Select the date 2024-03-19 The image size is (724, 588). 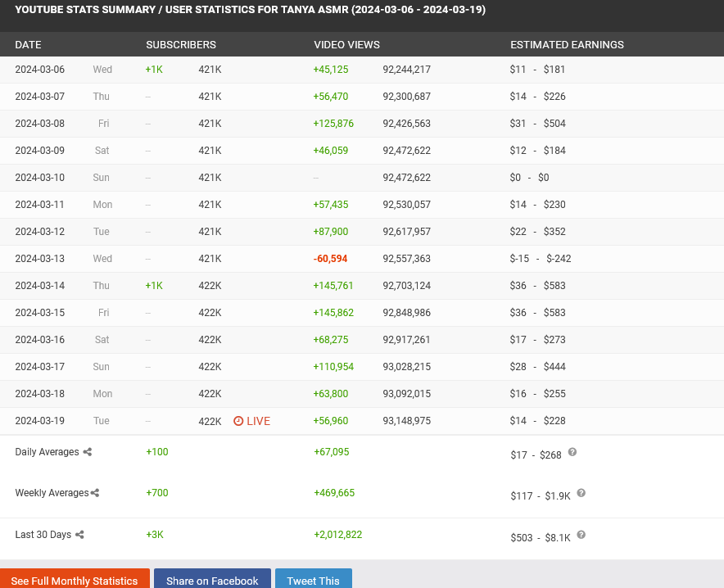[x=39, y=420]
